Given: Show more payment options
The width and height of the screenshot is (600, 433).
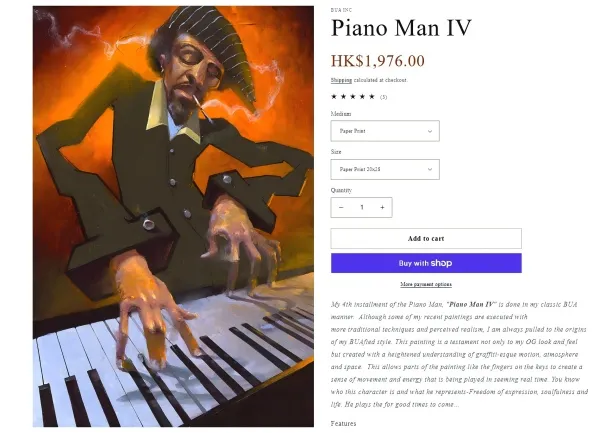Looking at the screenshot, I should 426,284.
